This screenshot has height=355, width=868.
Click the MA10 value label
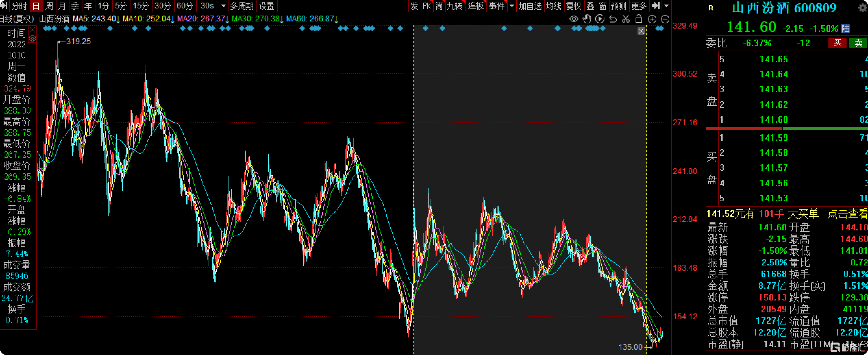149,19
